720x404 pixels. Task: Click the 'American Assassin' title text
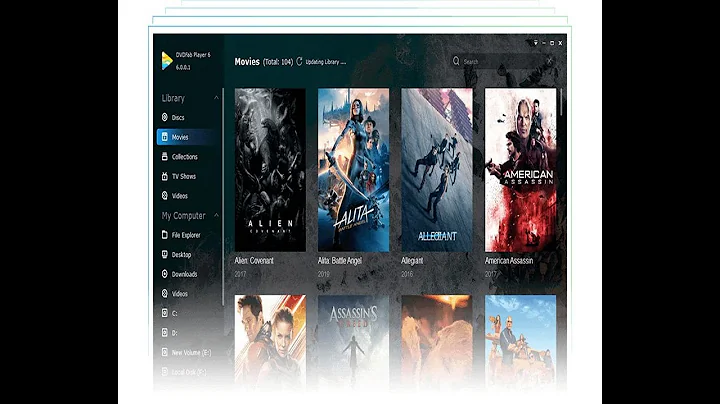coord(509,260)
